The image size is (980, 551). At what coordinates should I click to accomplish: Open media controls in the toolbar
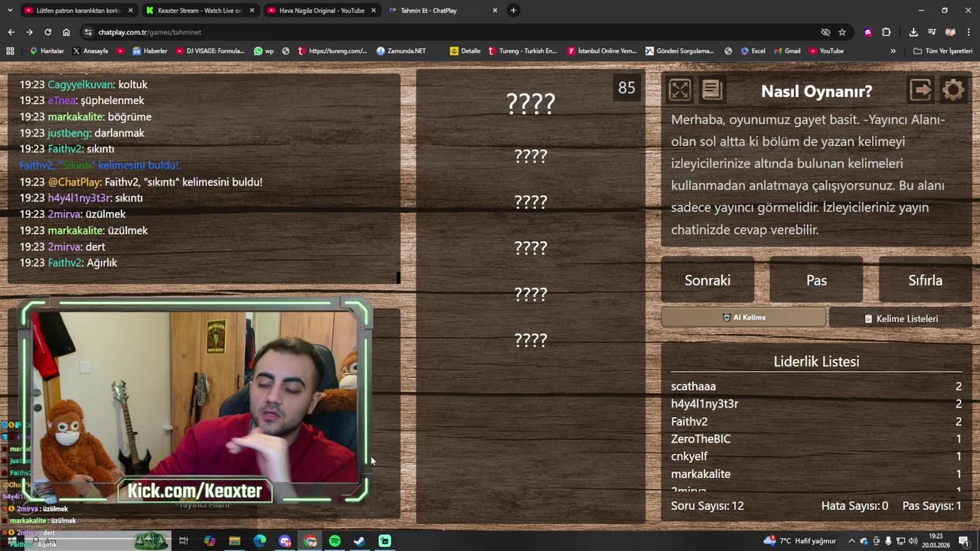point(932,32)
